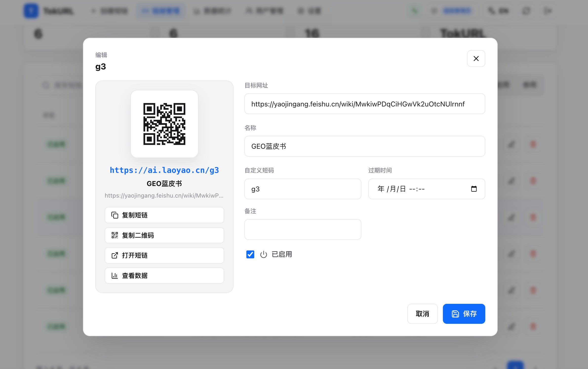Click the 年/月/日 date text in 过期时间
The image size is (588, 369).
point(392,189)
